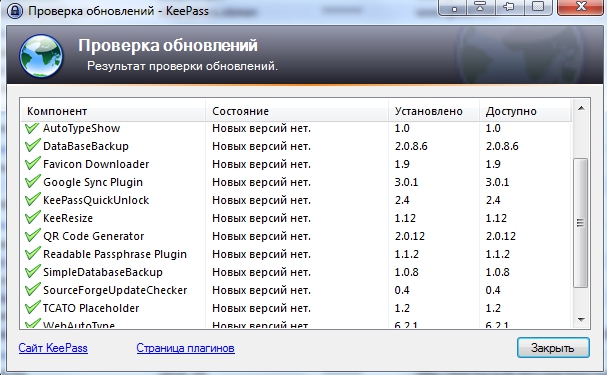This screenshot has width=607, height=375.
Task: Sort by the Установлено column header
Action: [x=434, y=111]
